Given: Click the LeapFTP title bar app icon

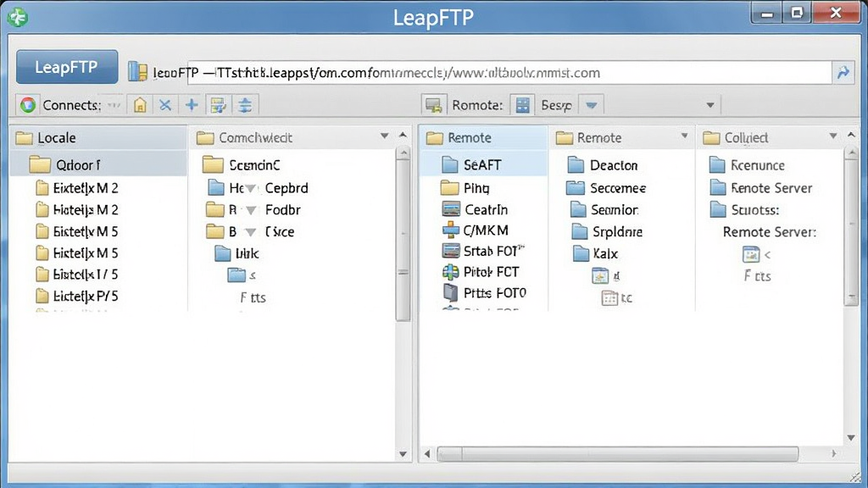Looking at the screenshot, I should coord(18,17).
